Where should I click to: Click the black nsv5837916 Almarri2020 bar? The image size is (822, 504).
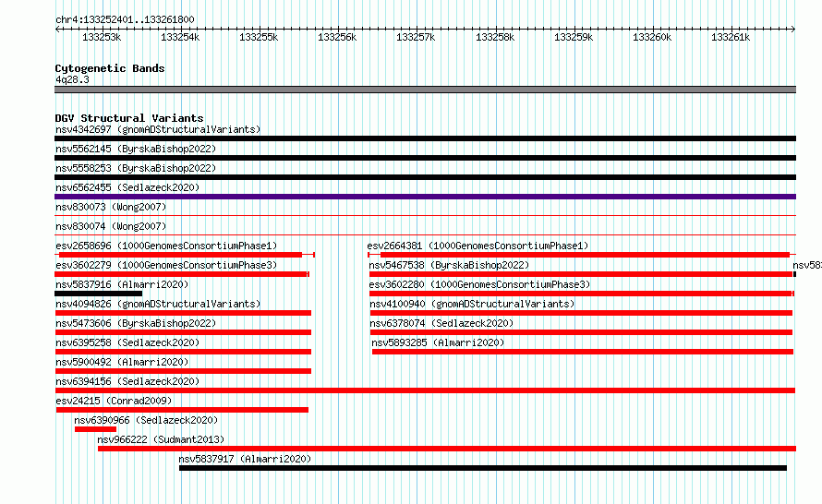98,294
